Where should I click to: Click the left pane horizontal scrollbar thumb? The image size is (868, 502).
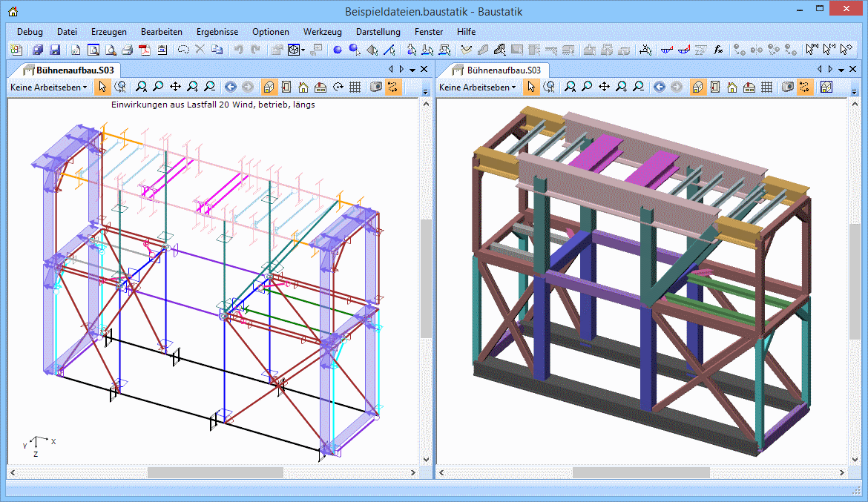(x=215, y=472)
